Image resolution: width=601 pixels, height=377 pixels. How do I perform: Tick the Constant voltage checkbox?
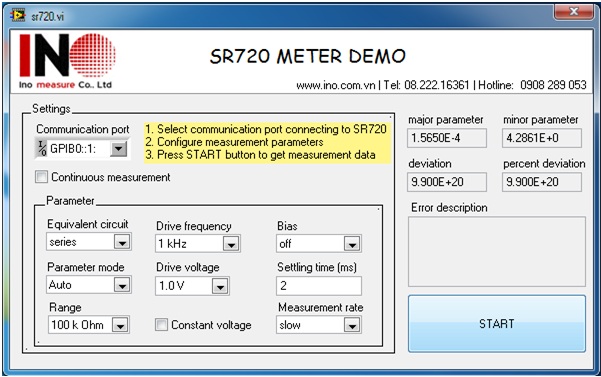pyautogui.click(x=161, y=325)
